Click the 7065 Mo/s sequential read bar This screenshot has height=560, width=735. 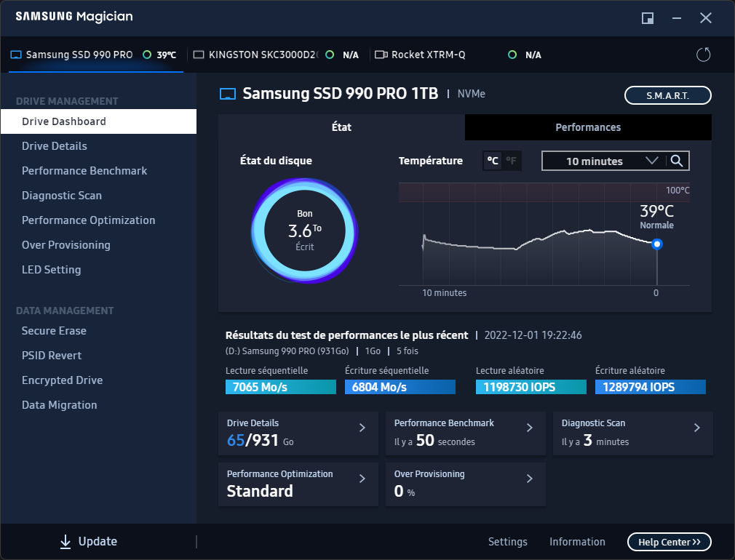click(281, 387)
